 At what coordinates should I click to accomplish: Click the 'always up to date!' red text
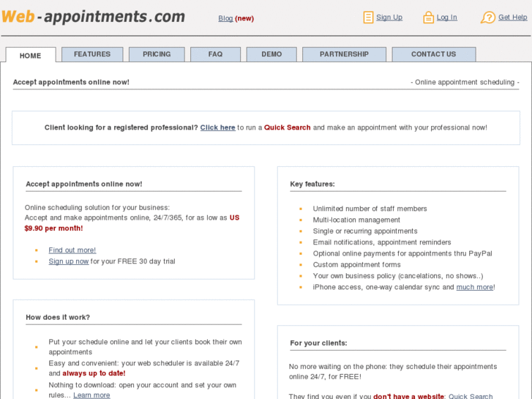(94, 373)
